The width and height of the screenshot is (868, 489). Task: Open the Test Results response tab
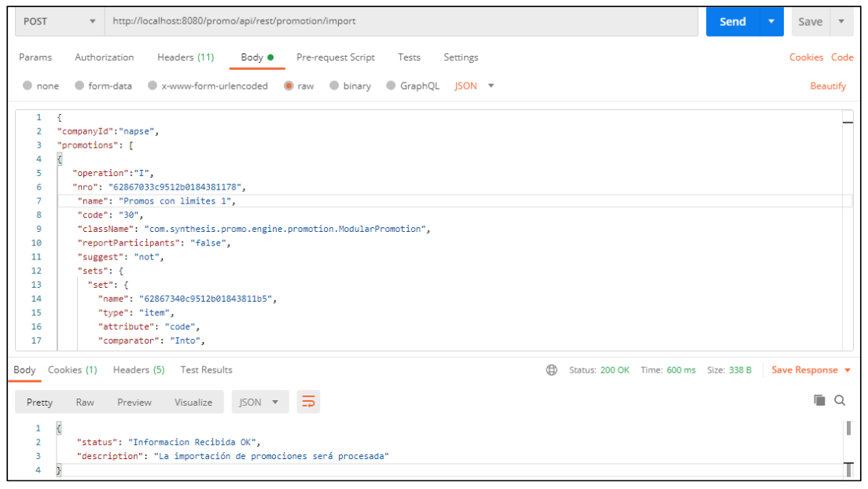(206, 370)
